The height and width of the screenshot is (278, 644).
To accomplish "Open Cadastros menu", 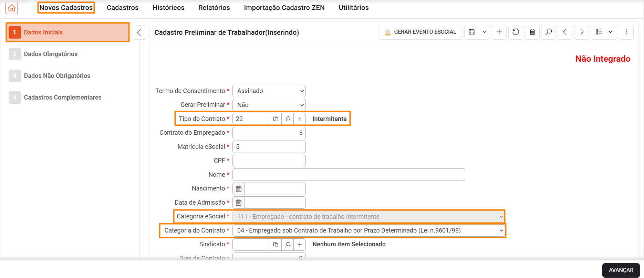I will (123, 8).
